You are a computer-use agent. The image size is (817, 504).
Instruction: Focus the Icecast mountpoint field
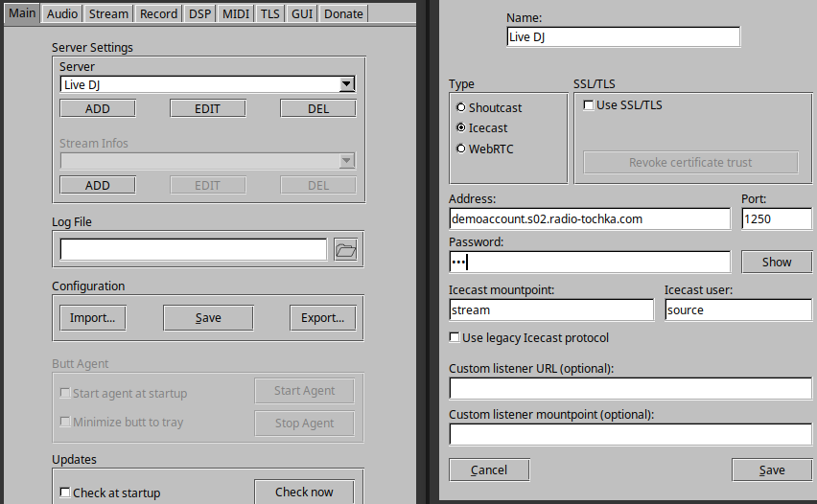[x=551, y=310]
